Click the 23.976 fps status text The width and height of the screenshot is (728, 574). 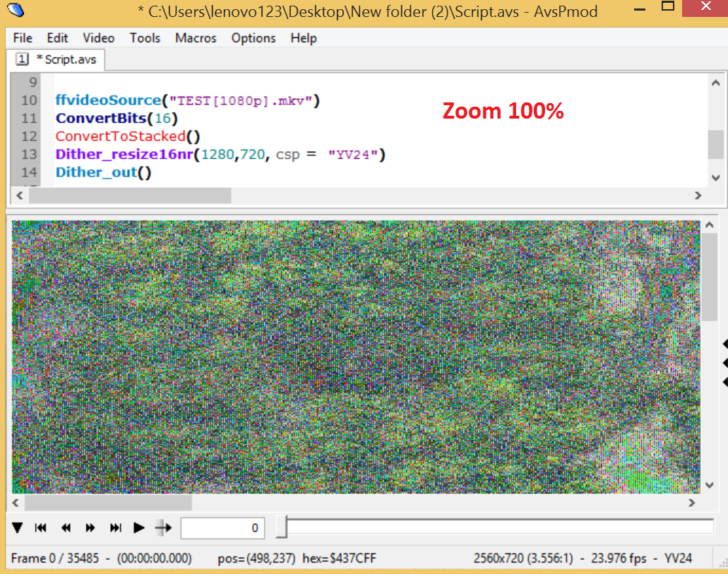pos(619,558)
